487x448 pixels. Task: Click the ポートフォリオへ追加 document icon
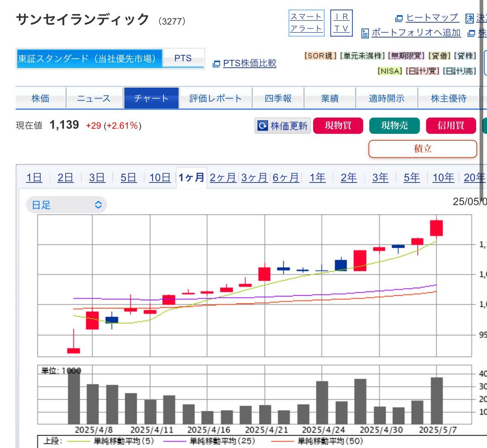click(x=365, y=33)
